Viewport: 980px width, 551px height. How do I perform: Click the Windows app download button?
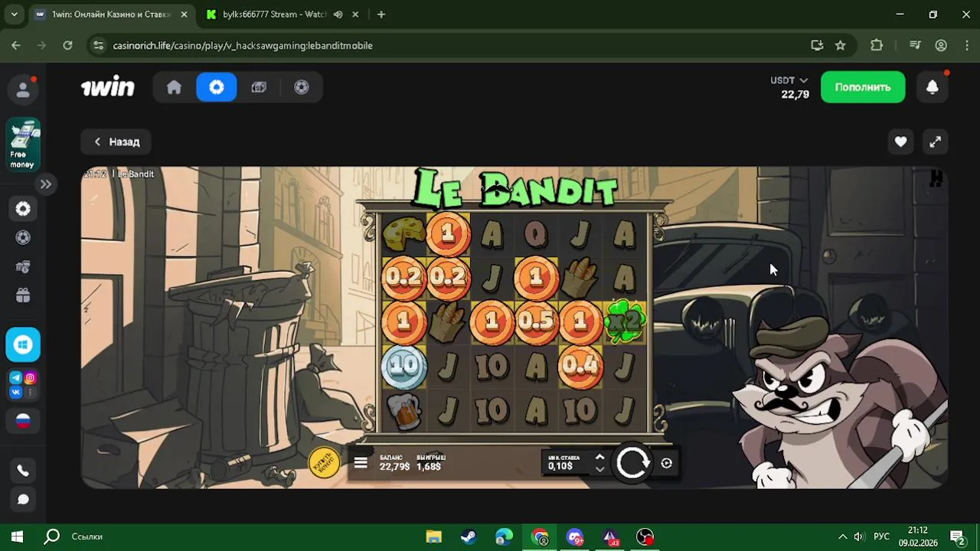click(x=23, y=344)
